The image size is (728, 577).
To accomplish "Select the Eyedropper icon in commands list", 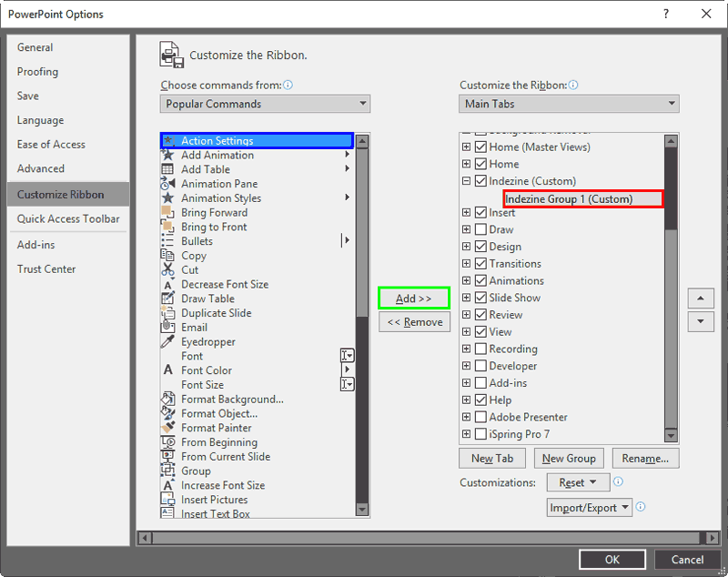I will [167, 342].
